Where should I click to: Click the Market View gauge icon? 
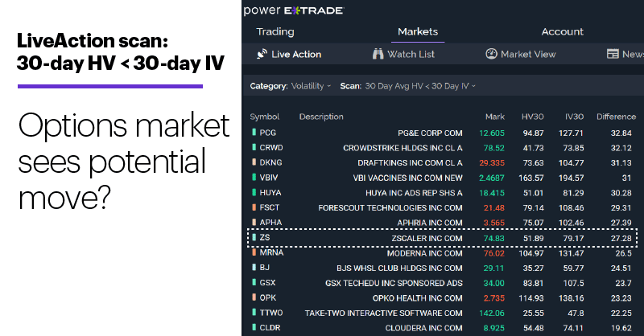click(x=491, y=54)
